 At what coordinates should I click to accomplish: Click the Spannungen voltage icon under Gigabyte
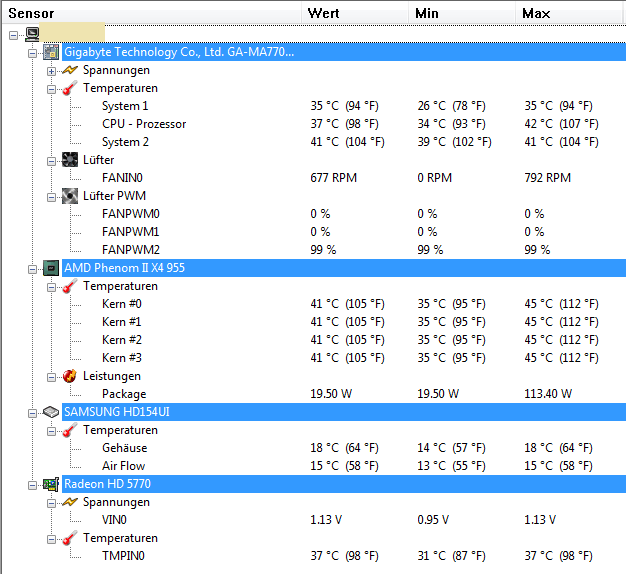click(x=70, y=70)
